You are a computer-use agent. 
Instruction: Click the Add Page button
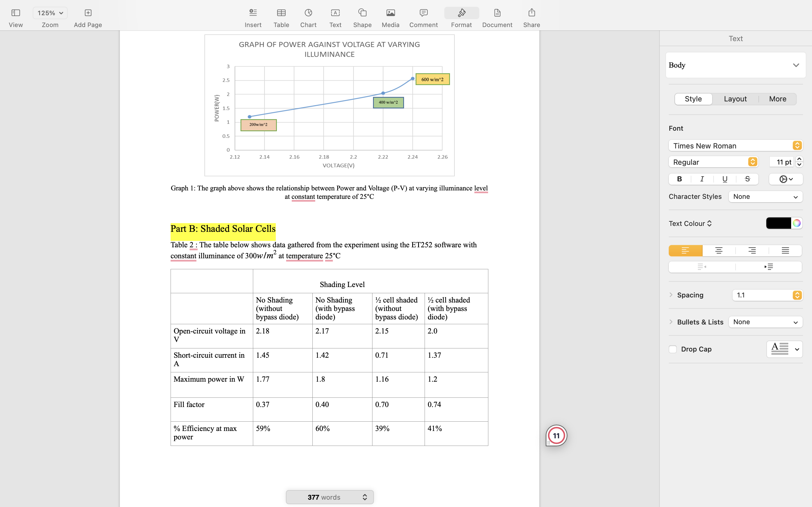(88, 13)
